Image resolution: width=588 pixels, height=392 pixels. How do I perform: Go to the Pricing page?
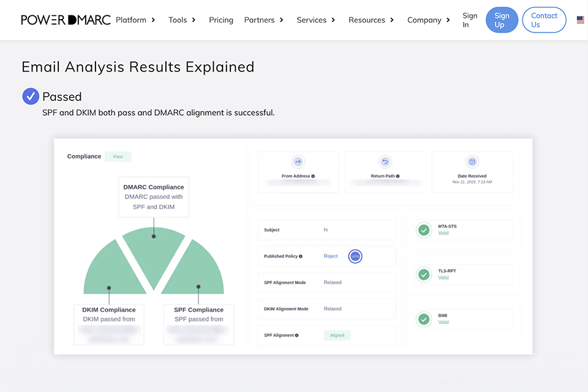[x=221, y=20]
